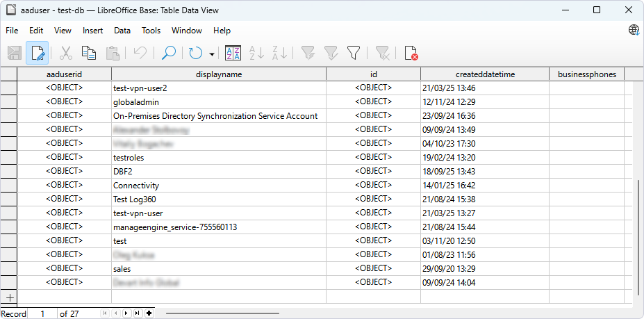
Task: Select the createddatetime column header
Action: [x=485, y=74]
